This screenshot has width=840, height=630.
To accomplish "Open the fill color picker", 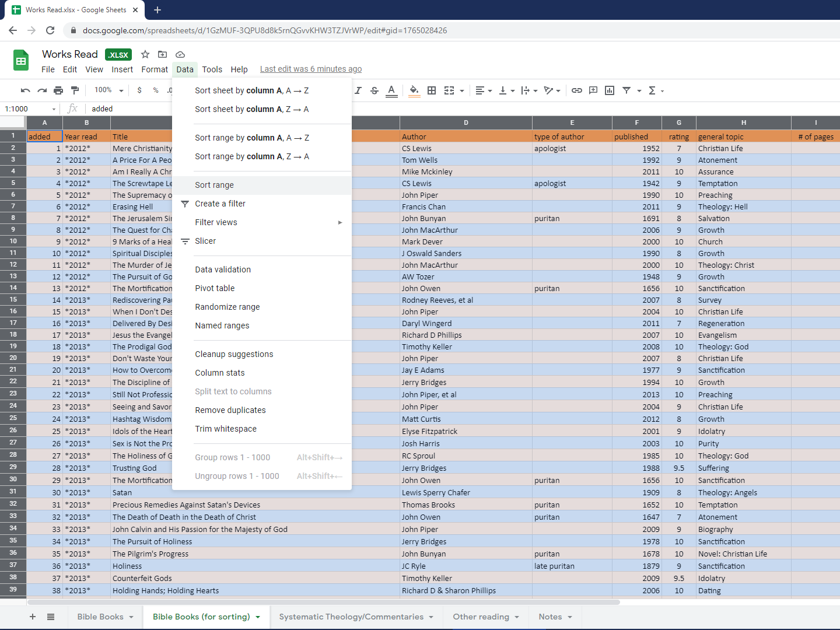I will click(414, 90).
